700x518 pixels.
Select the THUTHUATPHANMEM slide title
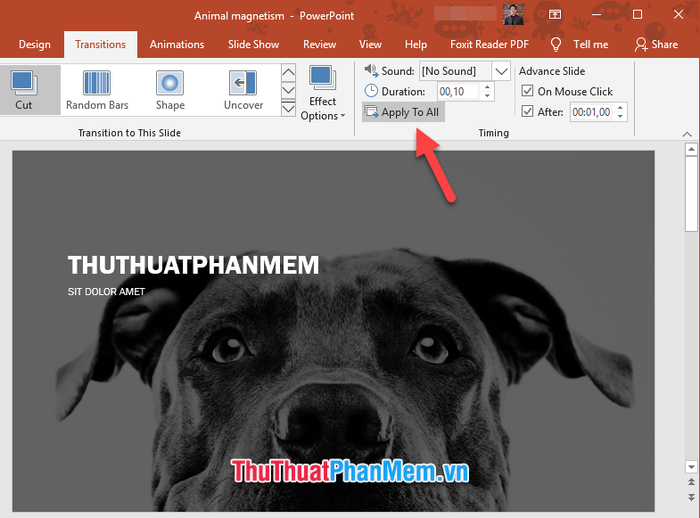193,265
